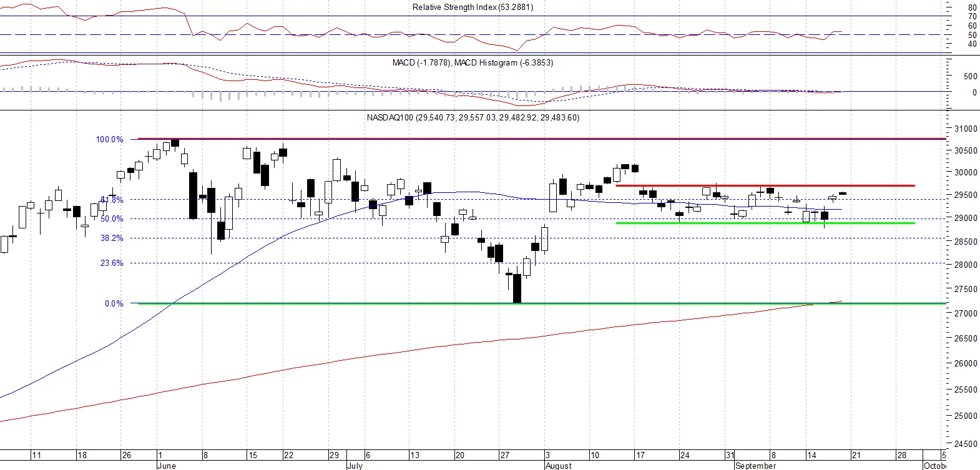The image size is (980, 470).
Task: Click the date label 18 on time axis
Action: click(x=82, y=455)
